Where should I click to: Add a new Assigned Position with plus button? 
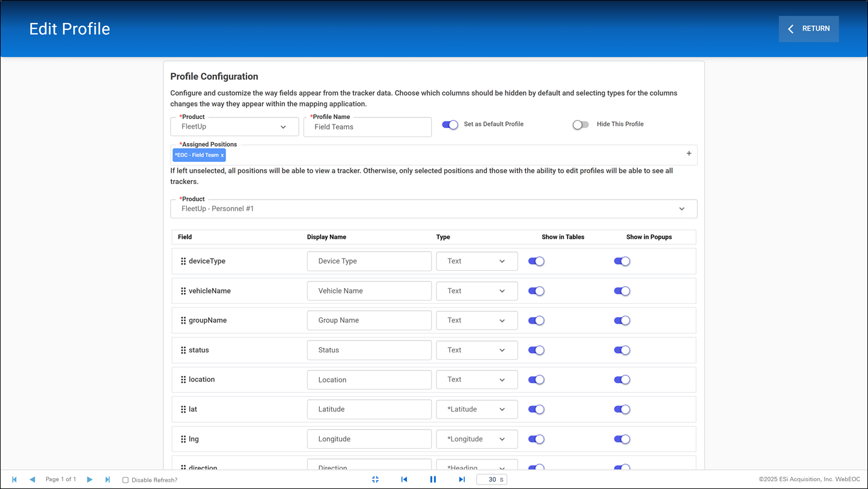tap(689, 153)
